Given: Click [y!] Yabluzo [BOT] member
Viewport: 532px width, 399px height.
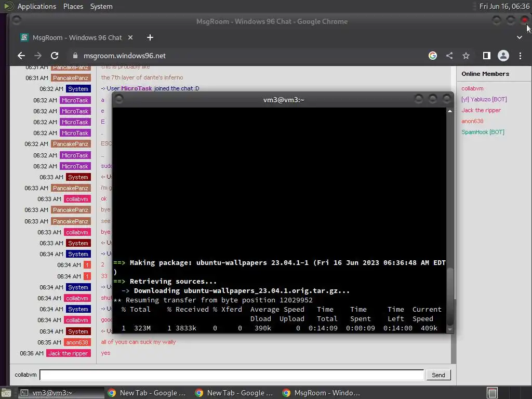Looking at the screenshot, I should pyautogui.click(x=484, y=99).
